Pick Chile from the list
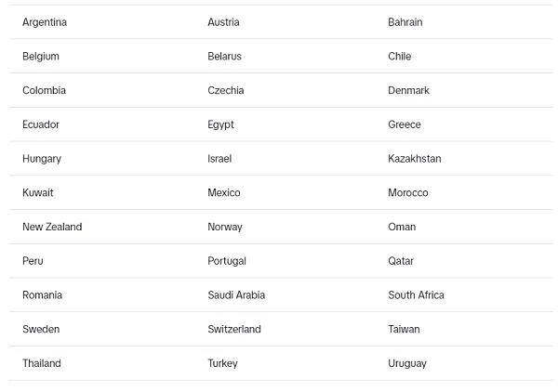The height and width of the screenshot is (392, 558). 399,56
